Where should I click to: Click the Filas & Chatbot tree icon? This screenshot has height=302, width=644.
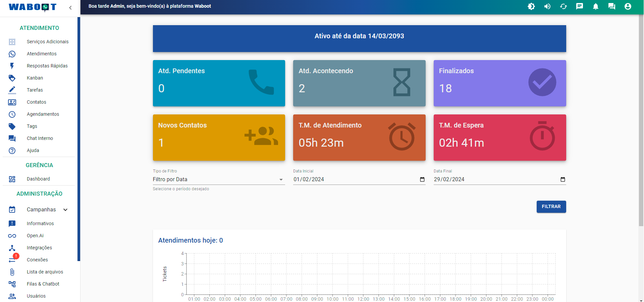[12, 284]
